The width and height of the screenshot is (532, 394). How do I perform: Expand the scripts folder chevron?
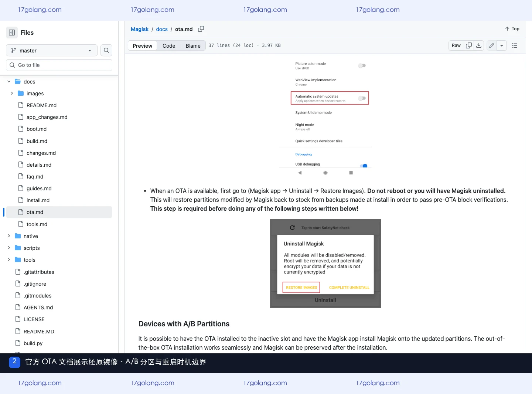[x=9, y=248]
